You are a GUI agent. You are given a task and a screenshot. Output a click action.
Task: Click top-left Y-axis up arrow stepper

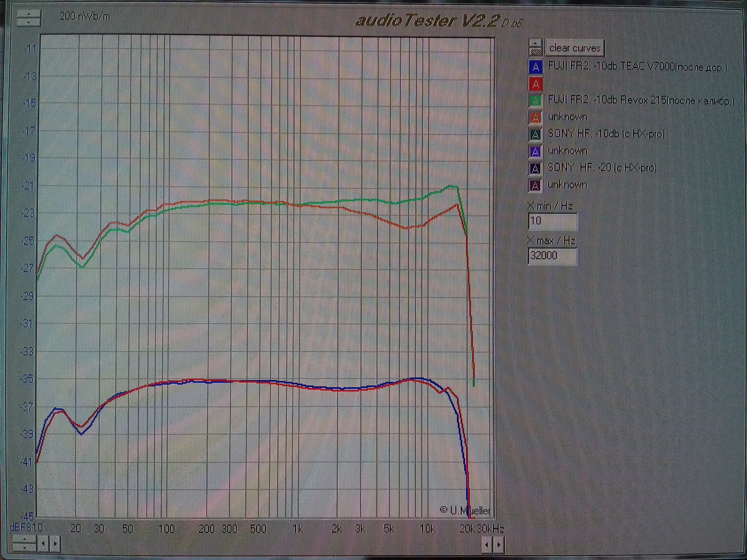coord(29,14)
